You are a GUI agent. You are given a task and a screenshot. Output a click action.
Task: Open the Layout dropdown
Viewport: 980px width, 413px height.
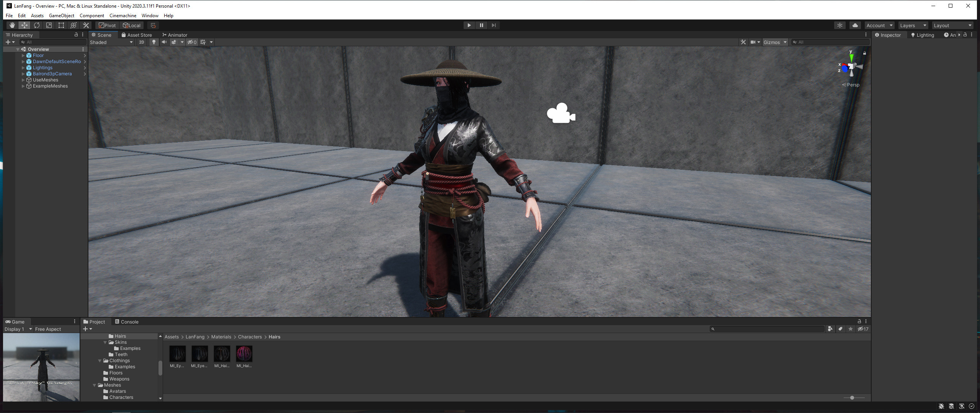(x=952, y=25)
